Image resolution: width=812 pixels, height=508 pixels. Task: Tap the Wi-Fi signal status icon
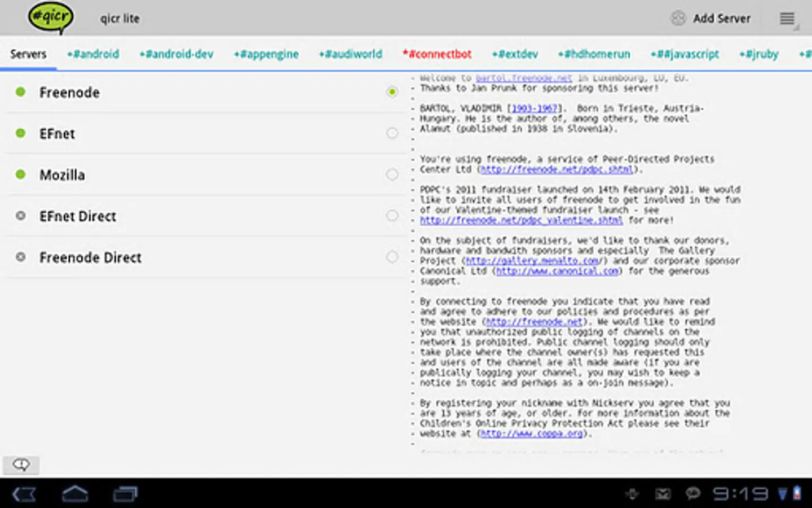[x=783, y=494]
